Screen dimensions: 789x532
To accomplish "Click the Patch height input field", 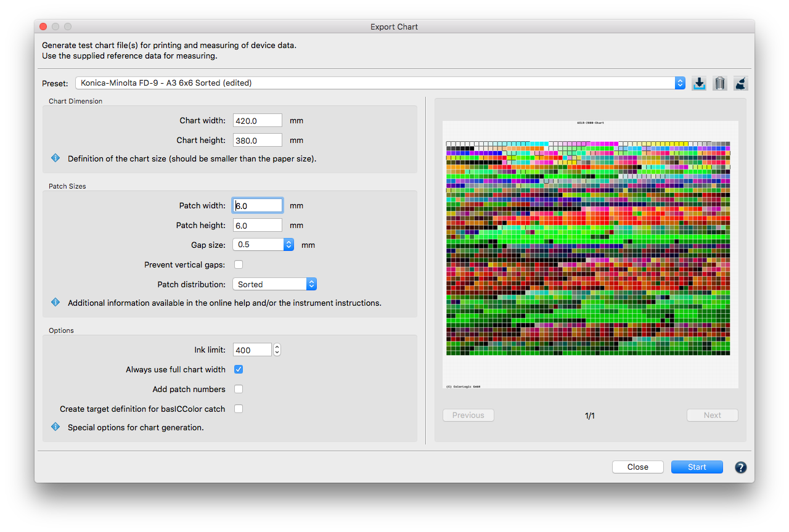I will coord(258,226).
